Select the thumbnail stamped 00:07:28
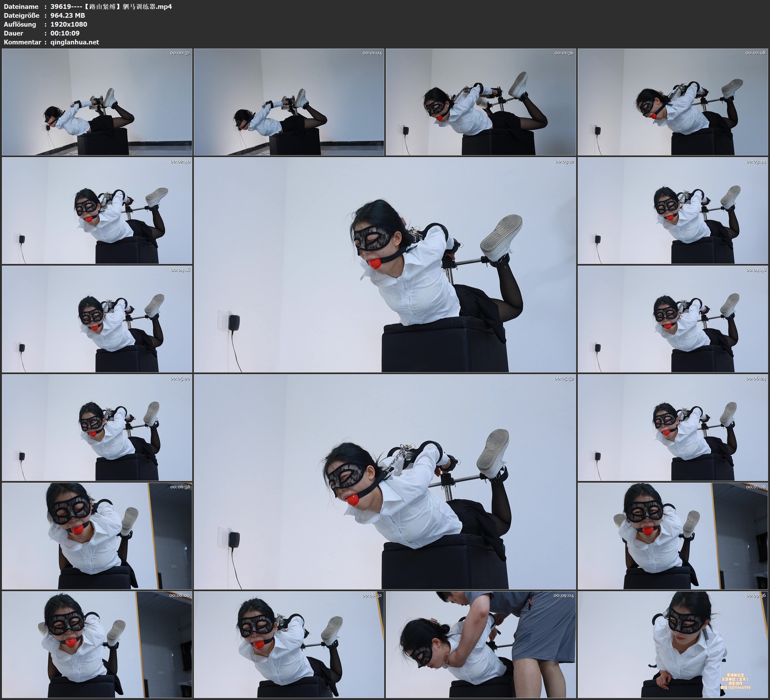 point(673,536)
